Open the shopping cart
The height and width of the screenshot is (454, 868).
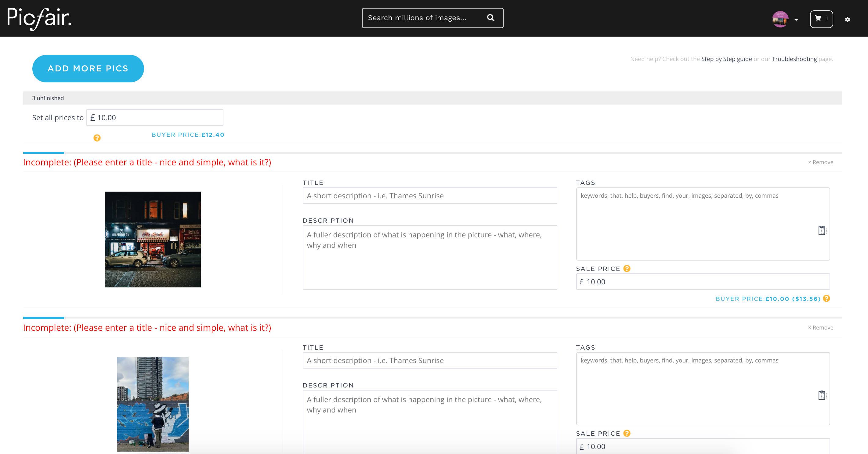(x=821, y=19)
